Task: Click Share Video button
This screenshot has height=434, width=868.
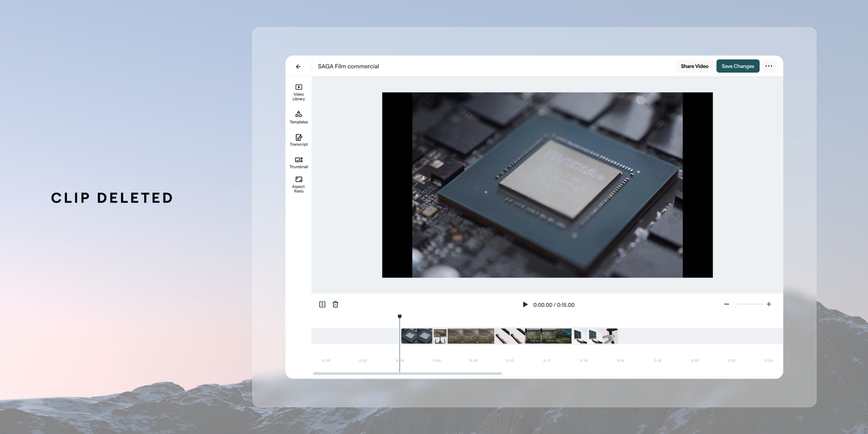Action: (x=694, y=66)
